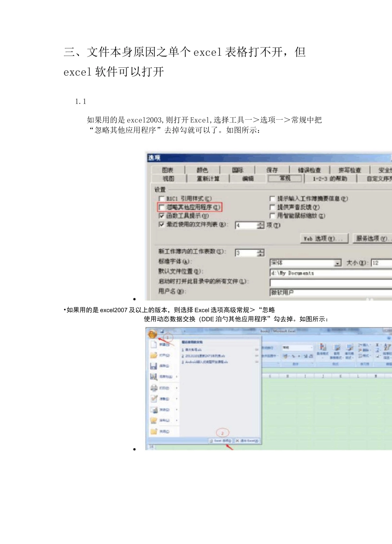Viewport: 392px width, 544px height.
Task: Open the 重新计算 tab
Action: pos(208,179)
